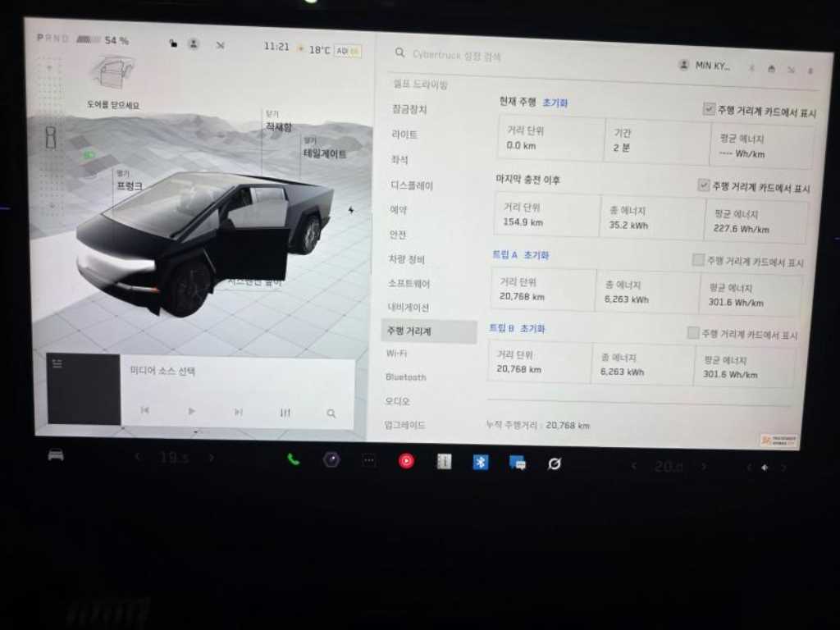Launch YouTube from the bottom app bar
The height and width of the screenshot is (630, 840).
click(x=405, y=461)
